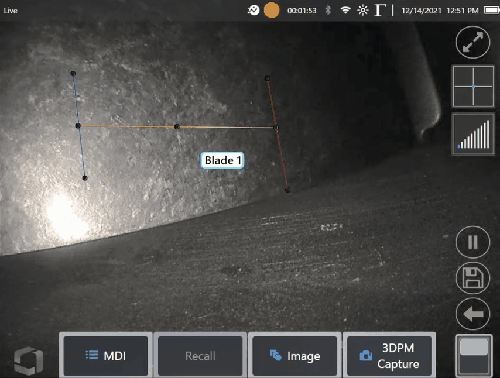The width and height of the screenshot is (500, 378).
Task: Toggle the softkey bar switch at bottom right
Action: 473,356
